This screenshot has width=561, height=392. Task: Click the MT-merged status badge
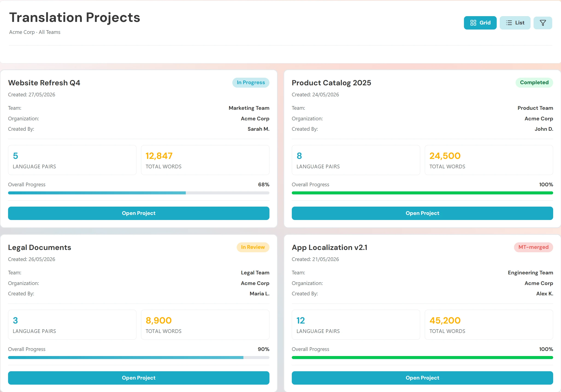coord(533,247)
